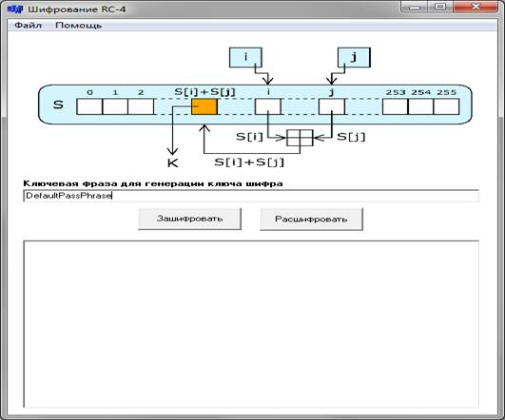This screenshot has width=505, height=420.
Task: Click the S-array cell labeled 253
Action: tap(396, 106)
